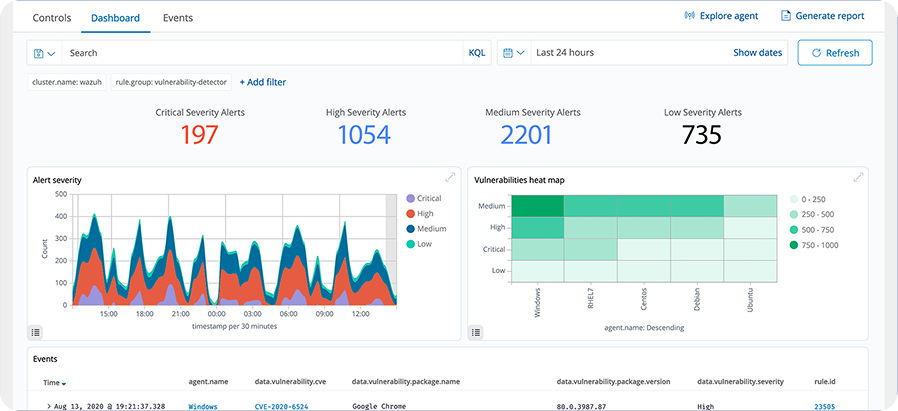
Task: Click the refresh icon in Refresh button
Action: coord(817,53)
